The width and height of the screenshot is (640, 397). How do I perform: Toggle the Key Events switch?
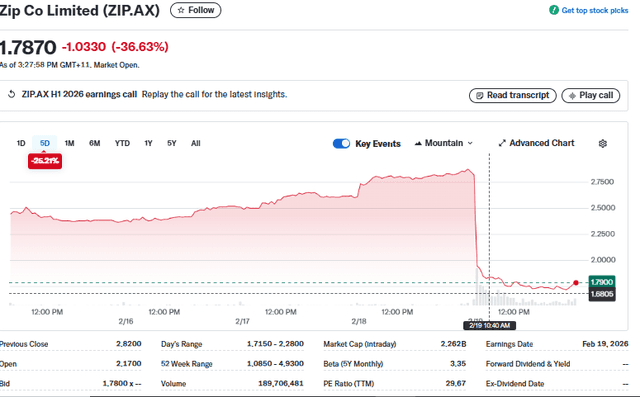click(x=341, y=143)
